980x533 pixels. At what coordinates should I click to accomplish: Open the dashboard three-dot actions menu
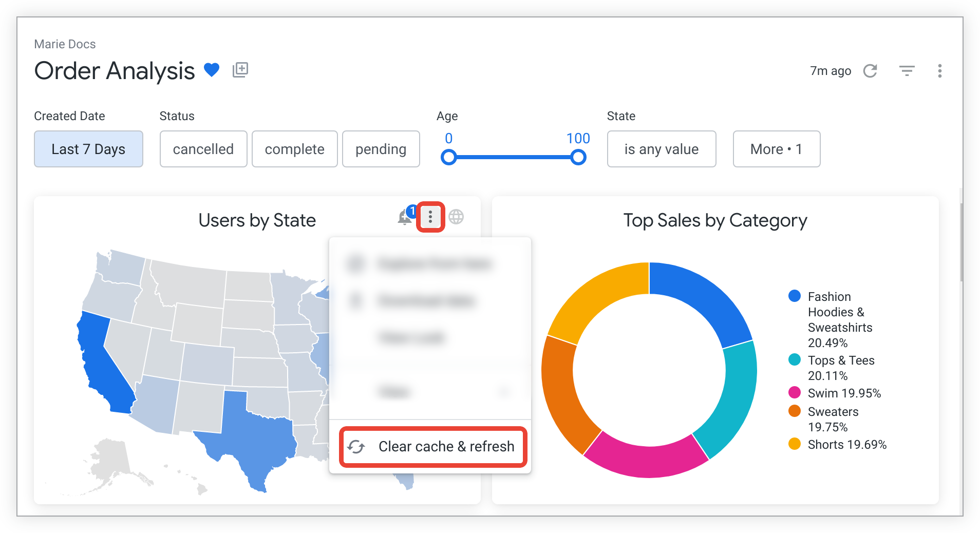pos(939,71)
